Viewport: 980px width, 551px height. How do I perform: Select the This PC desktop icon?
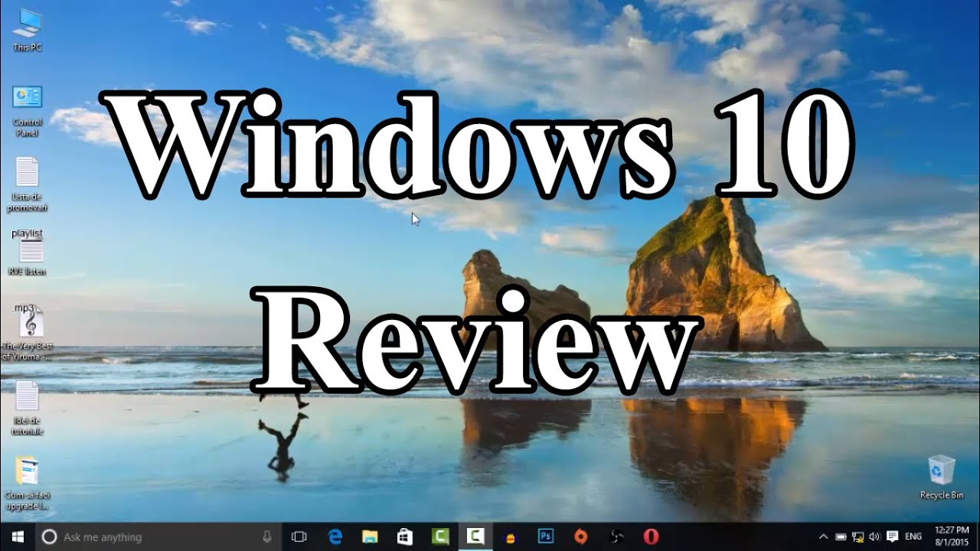coord(28,31)
